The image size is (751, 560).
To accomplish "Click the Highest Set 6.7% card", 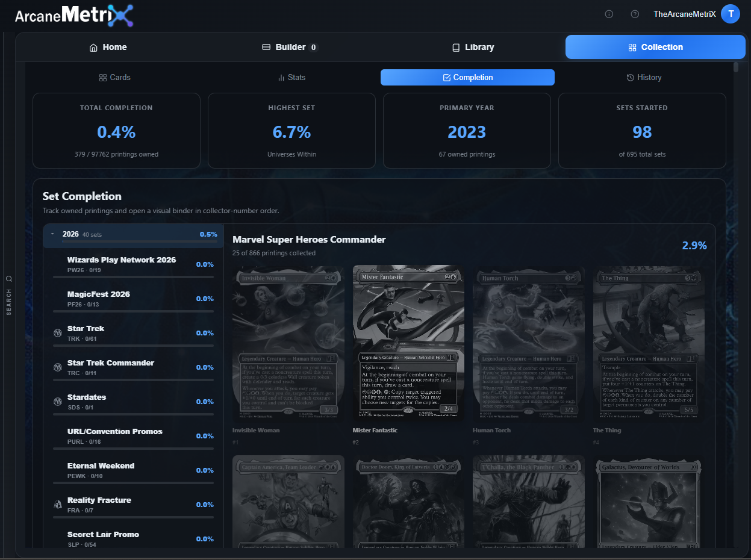I will pyautogui.click(x=291, y=131).
